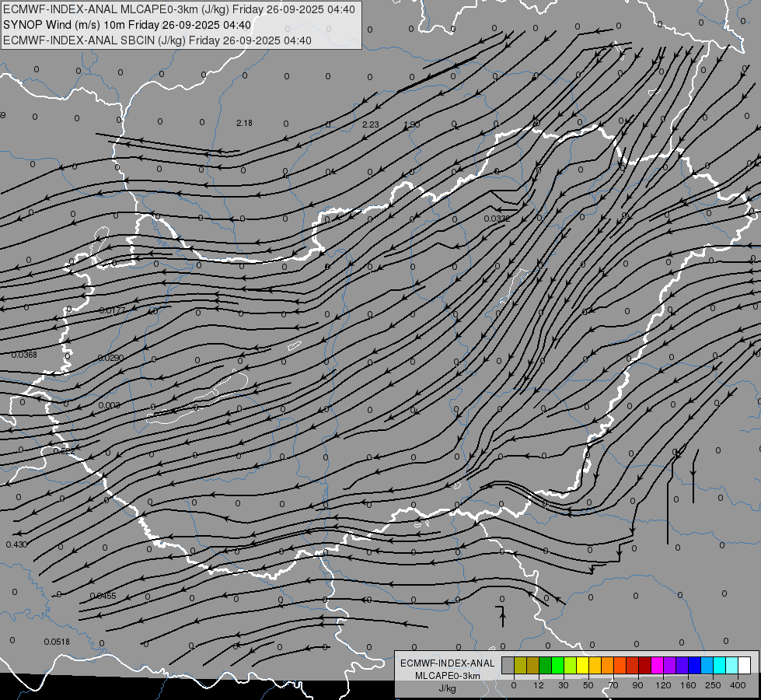Click the 50 tick label on legend
The height and width of the screenshot is (700, 761).
point(588,685)
